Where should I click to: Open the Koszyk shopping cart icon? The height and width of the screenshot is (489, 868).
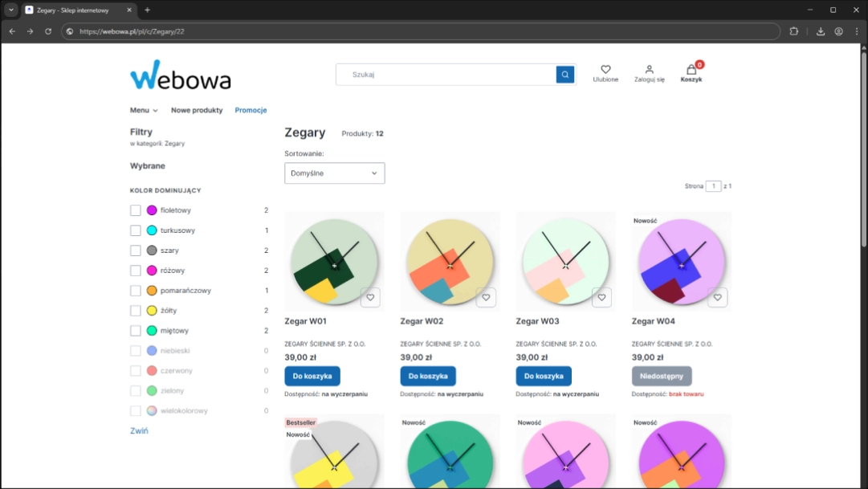coord(691,70)
